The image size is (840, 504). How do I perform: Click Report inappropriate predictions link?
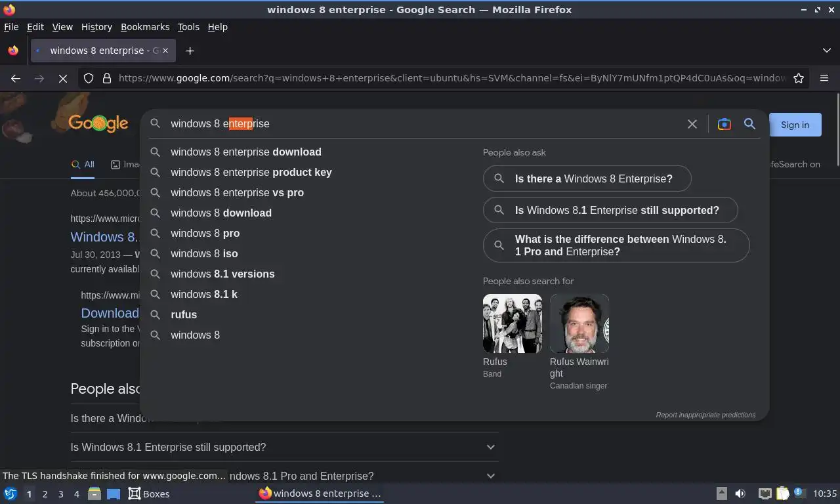pyautogui.click(x=705, y=415)
